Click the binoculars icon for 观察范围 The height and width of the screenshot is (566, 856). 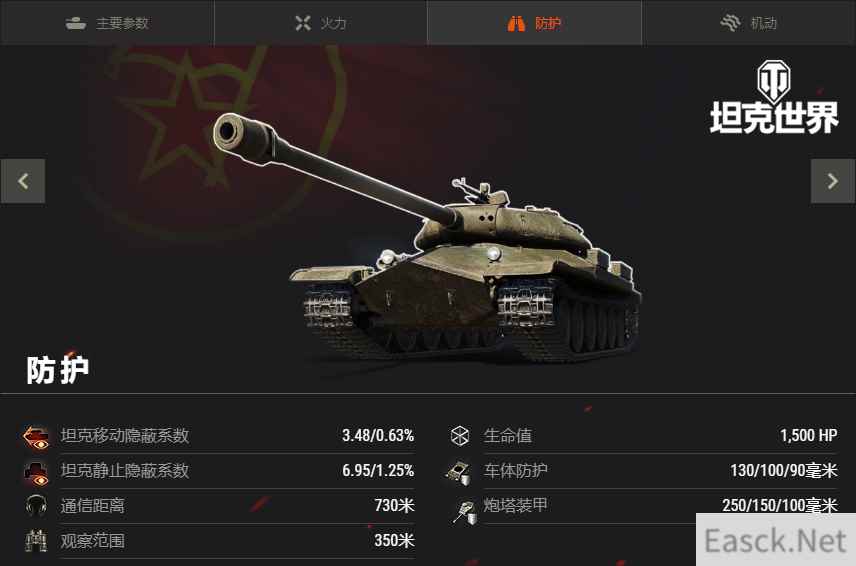(x=37, y=541)
